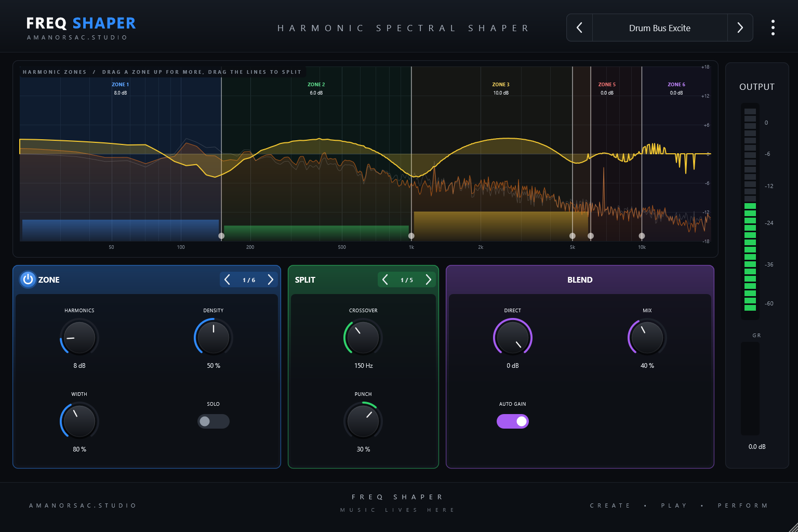Disable the Auto Gain switch
This screenshot has width=798, height=532.
coord(513,421)
